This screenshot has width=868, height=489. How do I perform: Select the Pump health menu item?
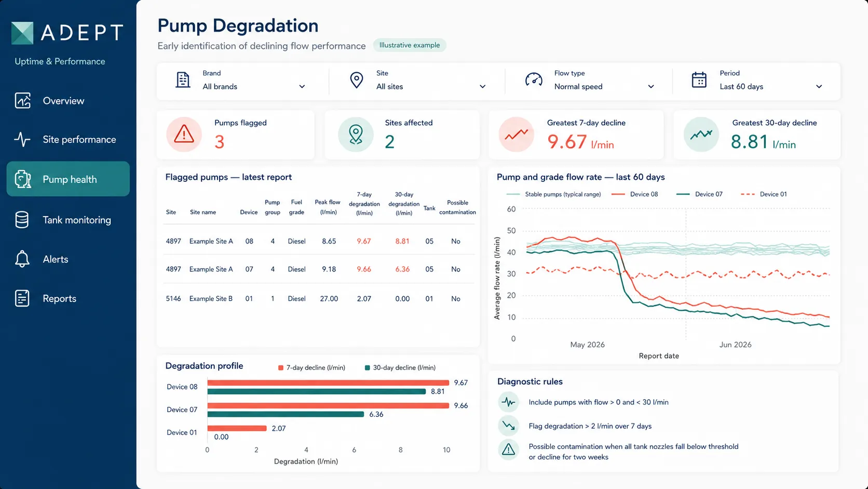coord(68,179)
